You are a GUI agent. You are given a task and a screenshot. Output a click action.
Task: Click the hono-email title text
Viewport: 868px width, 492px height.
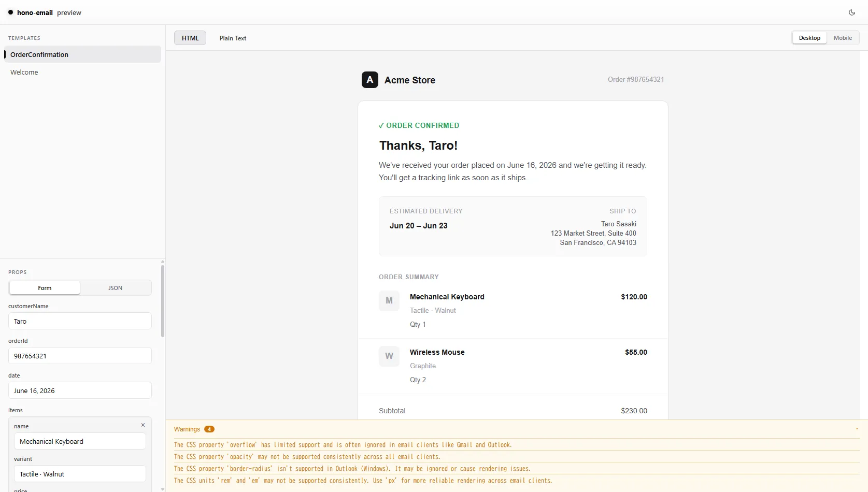pyautogui.click(x=35, y=12)
